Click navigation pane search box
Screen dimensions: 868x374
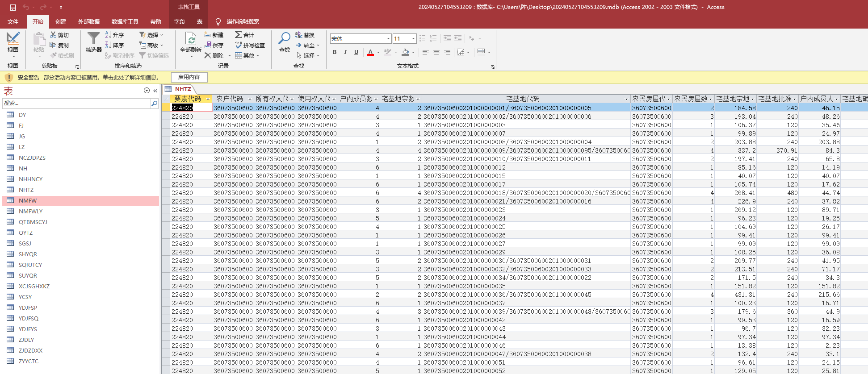(76, 103)
